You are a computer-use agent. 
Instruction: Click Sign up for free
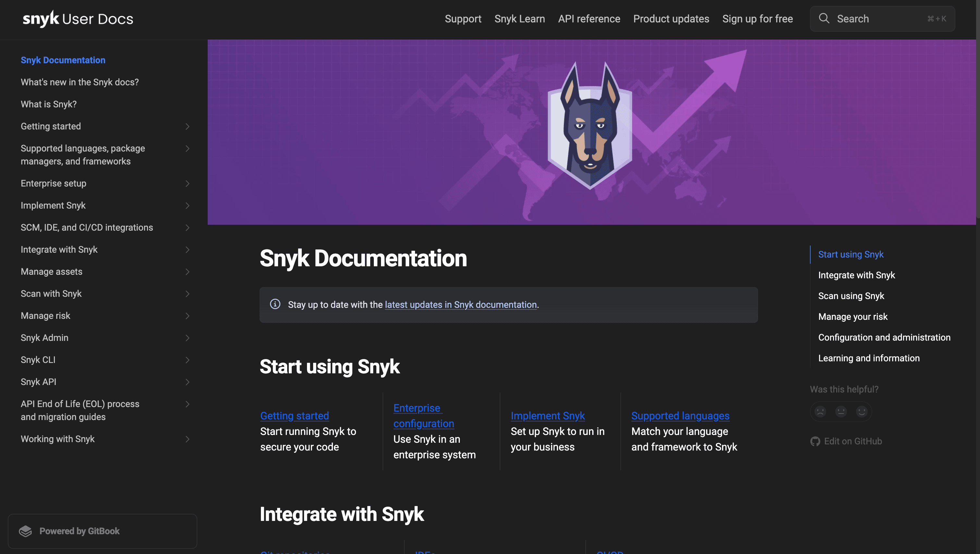point(757,18)
